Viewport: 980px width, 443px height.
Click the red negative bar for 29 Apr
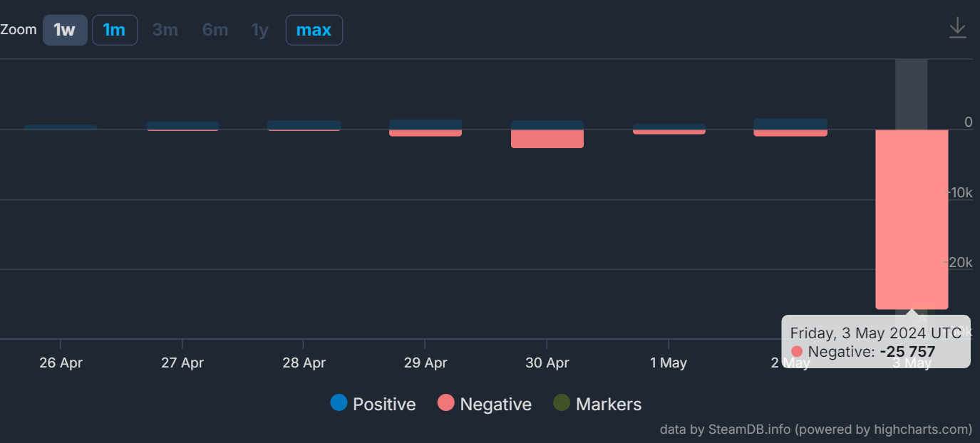point(425,132)
